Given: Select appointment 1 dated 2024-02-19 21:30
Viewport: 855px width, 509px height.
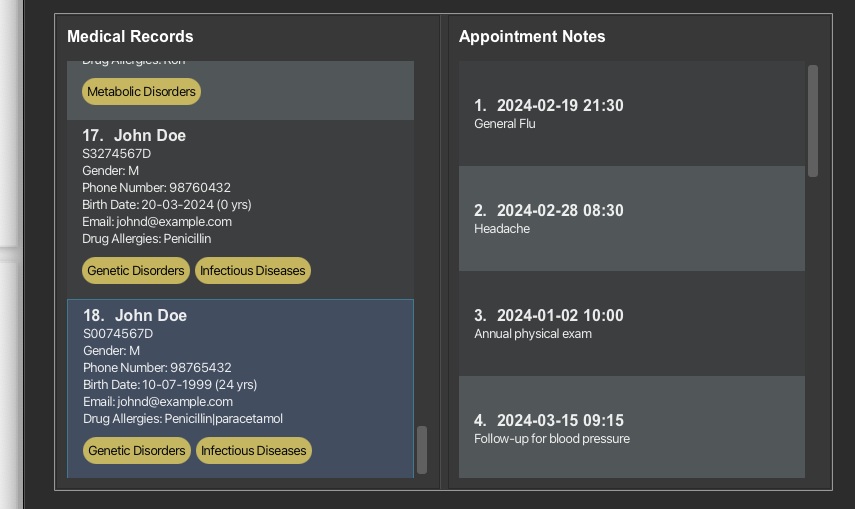Looking at the screenshot, I should pyautogui.click(x=631, y=113).
